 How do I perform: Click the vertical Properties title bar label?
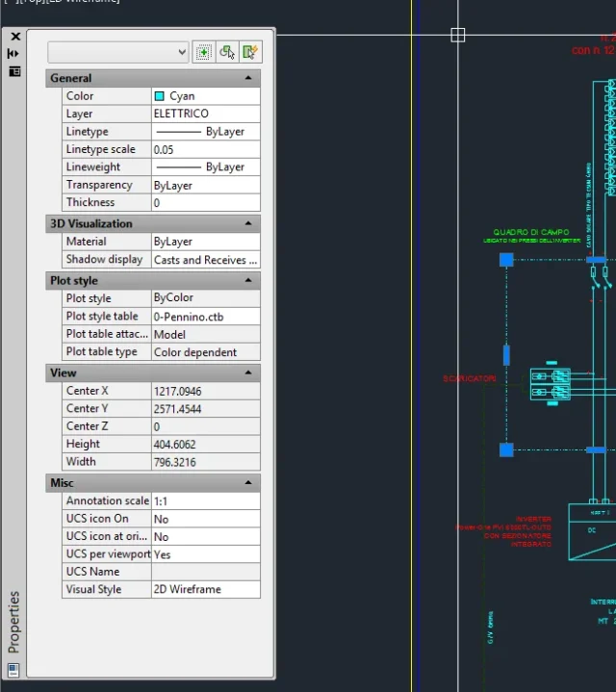13,622
